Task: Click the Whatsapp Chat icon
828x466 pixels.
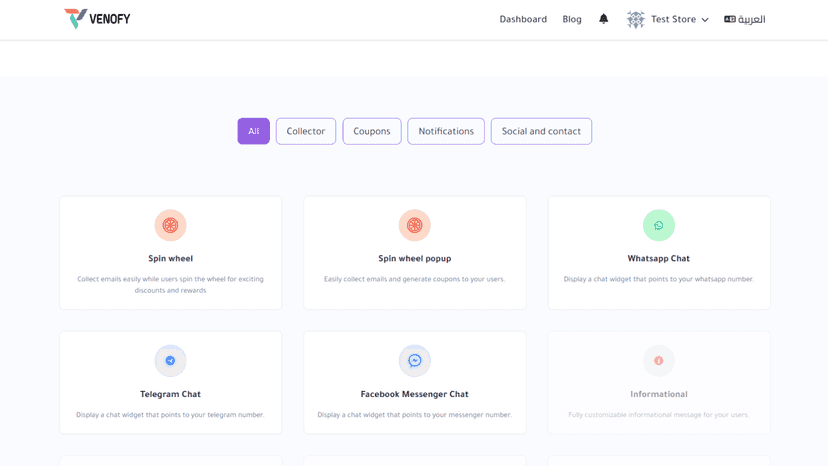Action: [658, 225]
